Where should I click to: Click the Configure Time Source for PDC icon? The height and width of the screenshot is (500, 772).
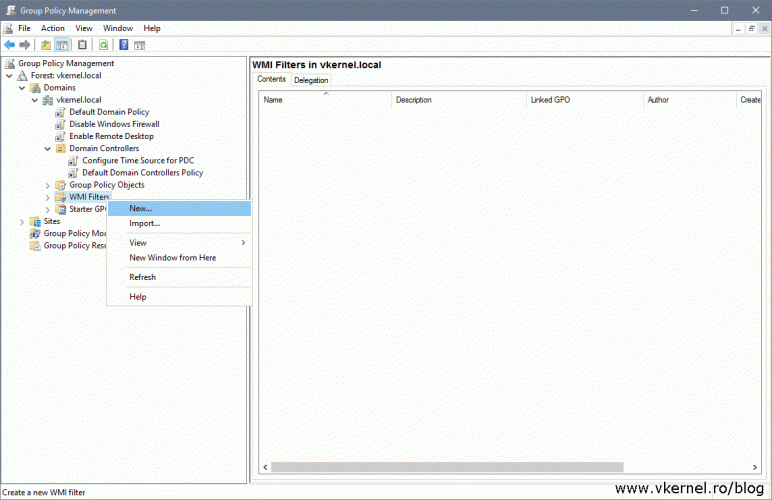tap(73, 160)
